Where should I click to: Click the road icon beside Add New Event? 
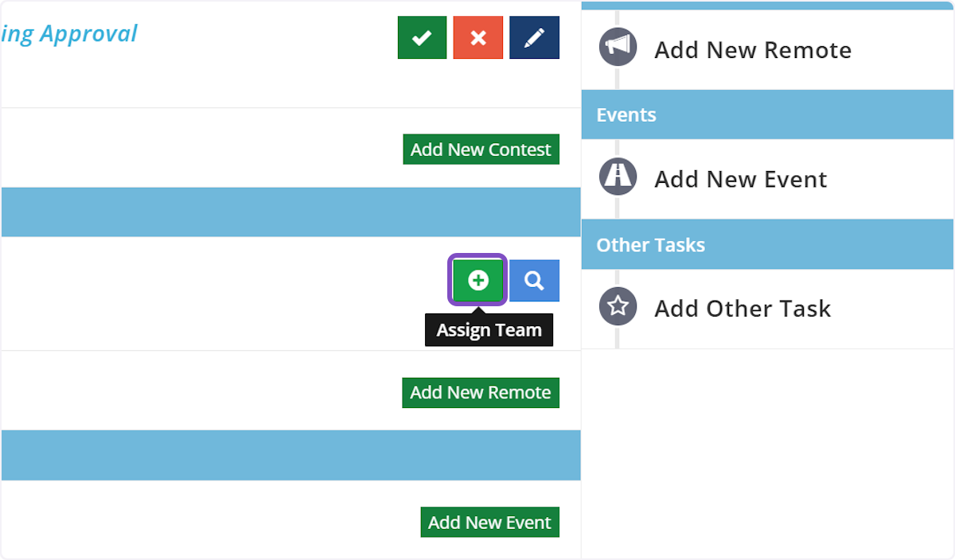pos(618,177)
